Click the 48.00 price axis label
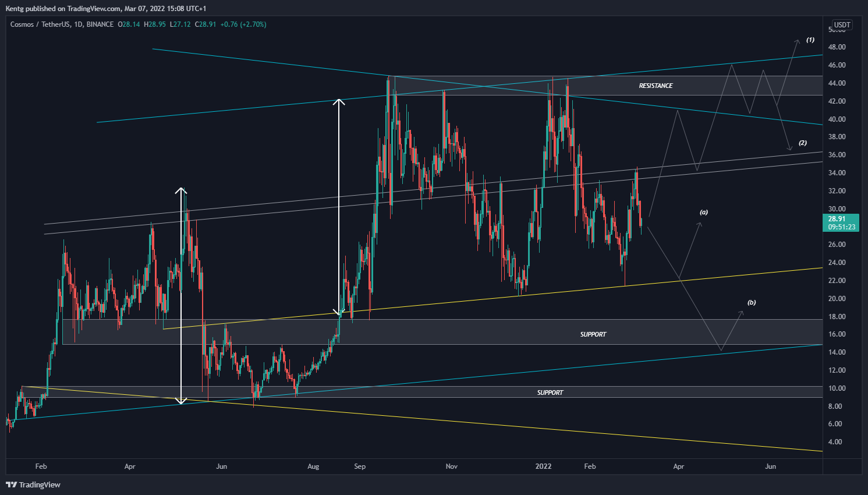 [x=837, y=47]
